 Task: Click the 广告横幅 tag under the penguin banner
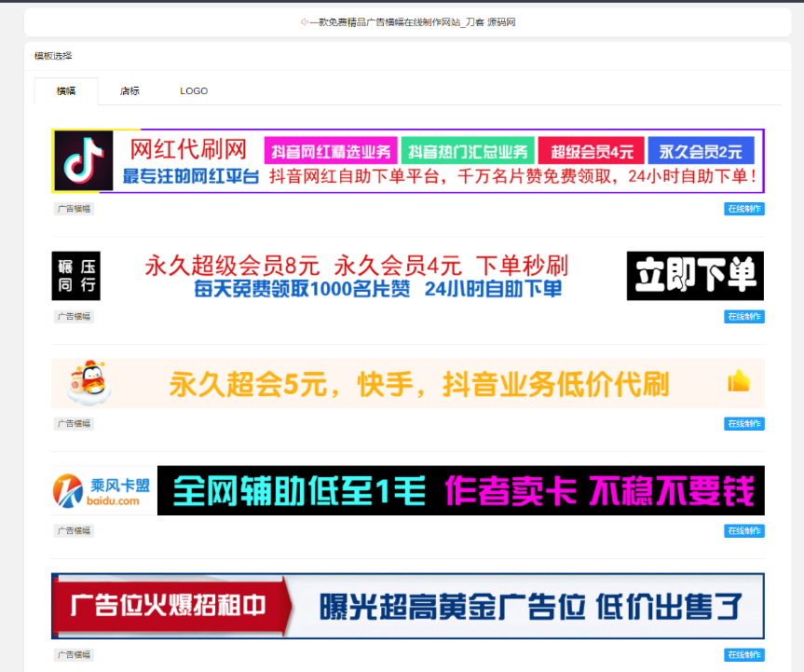pos(74,424)
